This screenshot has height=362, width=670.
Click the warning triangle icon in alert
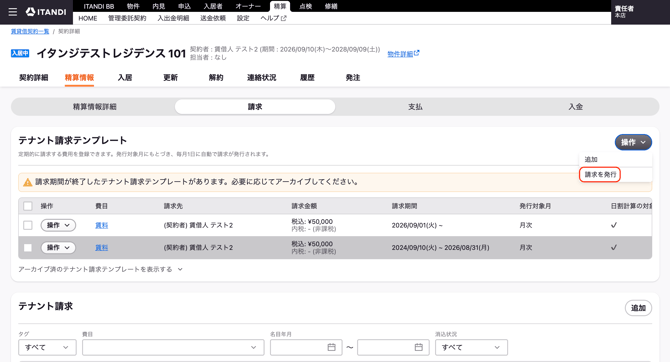28,182
